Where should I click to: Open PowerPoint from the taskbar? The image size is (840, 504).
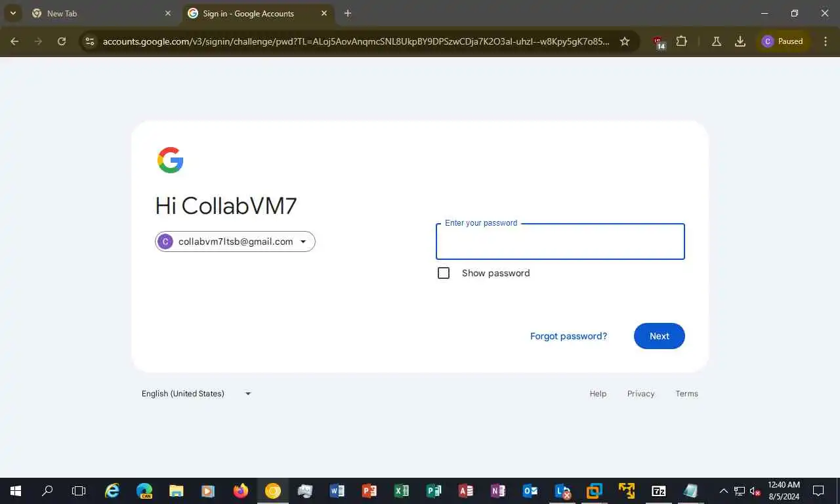[369, 491]
